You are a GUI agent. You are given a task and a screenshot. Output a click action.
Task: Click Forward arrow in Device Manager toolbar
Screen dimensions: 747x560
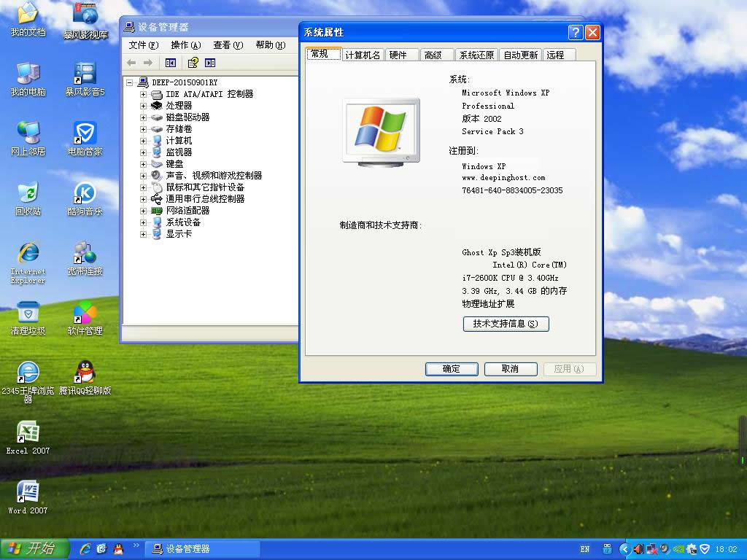coord(148,63)
